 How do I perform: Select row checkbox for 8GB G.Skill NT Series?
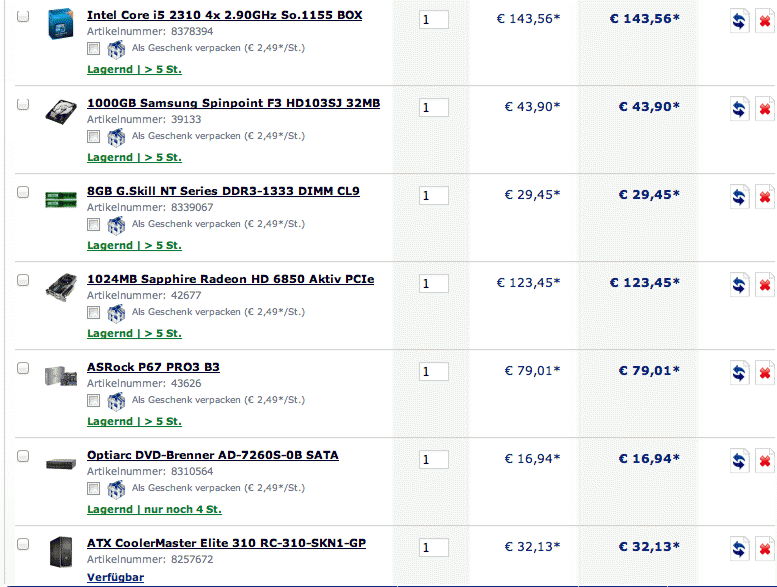23,192
